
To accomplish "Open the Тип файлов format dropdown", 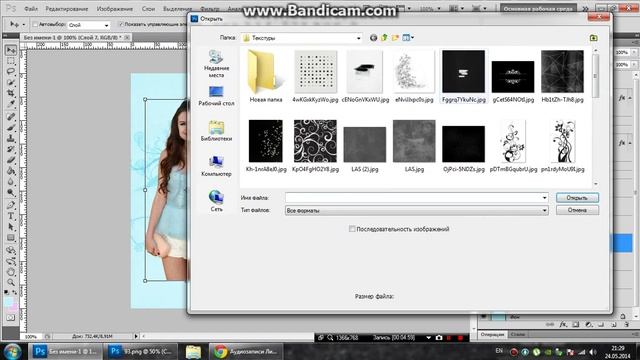I will tap(416, 211).
